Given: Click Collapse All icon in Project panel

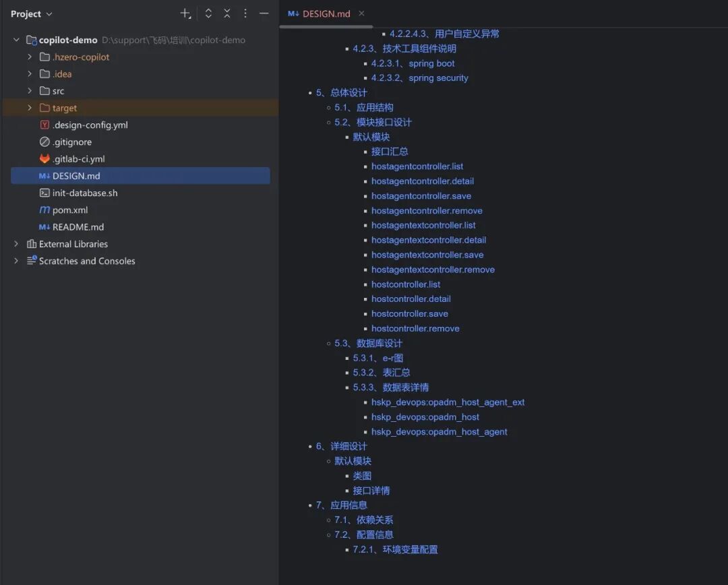Looking at the screenshot, I should tap(227, 13).
